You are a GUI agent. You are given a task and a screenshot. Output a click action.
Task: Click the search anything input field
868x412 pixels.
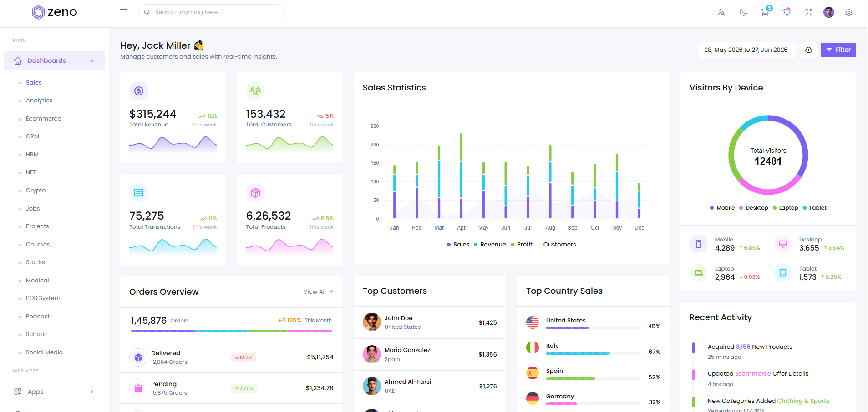coord(211,12)
